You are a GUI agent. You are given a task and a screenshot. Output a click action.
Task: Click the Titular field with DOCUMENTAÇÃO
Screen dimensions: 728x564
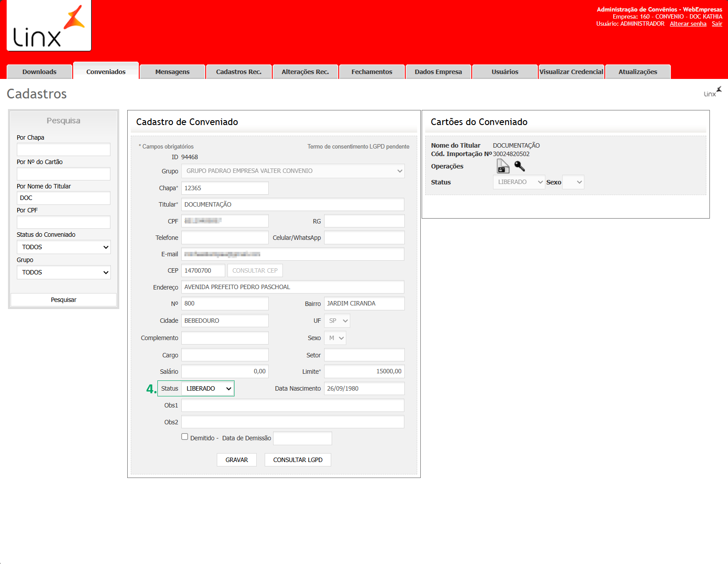293,204
